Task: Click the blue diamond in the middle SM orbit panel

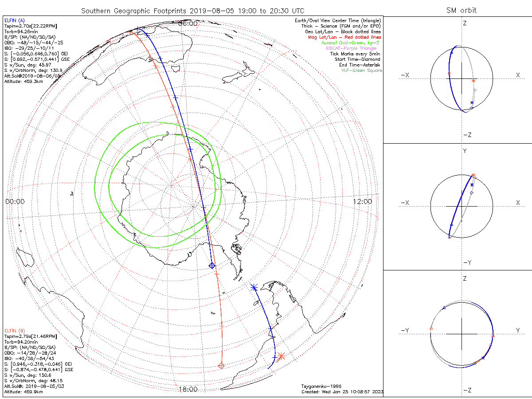Action: pos(472,193)
